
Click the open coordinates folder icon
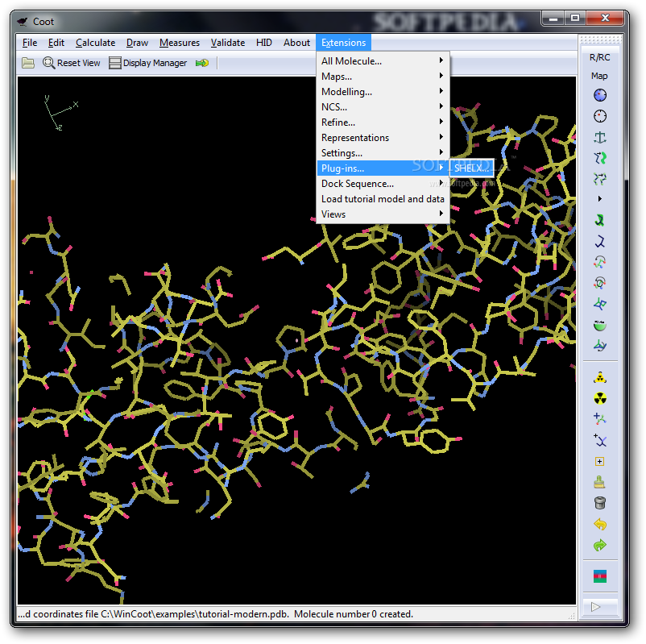pyautogui.click(x=28, y=63)
